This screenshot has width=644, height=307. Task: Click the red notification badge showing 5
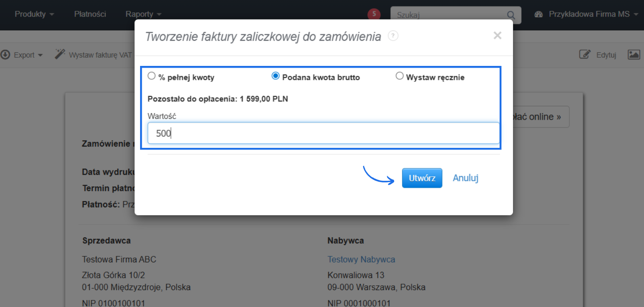pyautogui.click(x=374, y=13)
